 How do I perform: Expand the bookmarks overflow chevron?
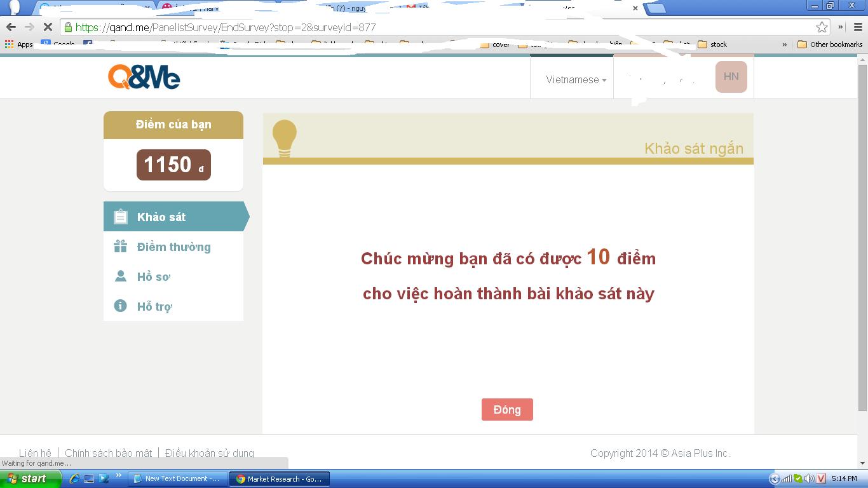coord(783,44)
